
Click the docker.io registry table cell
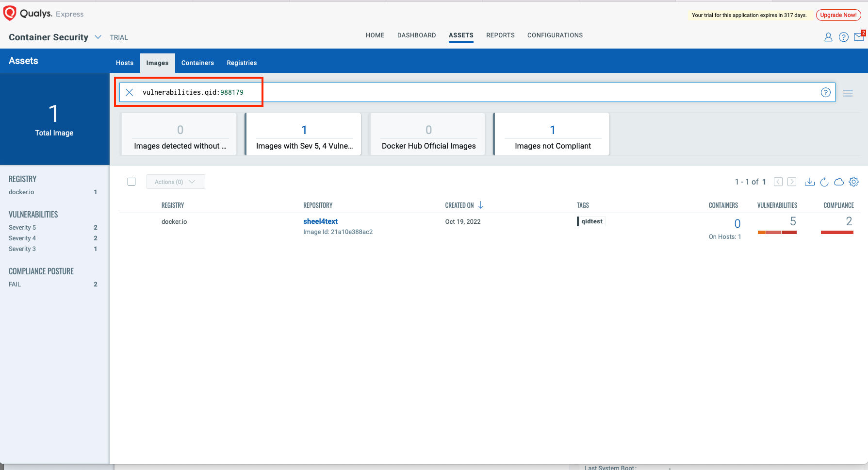pyautogui.click(x=174, y=222)
